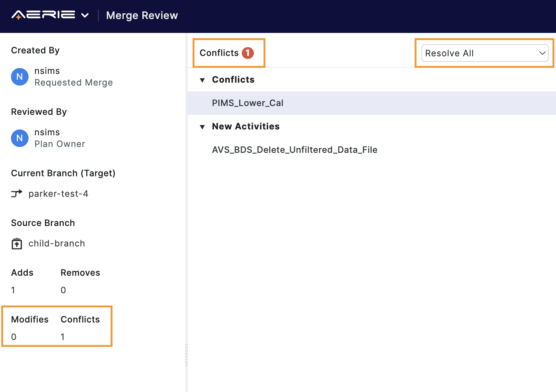The height and width of the screenshot is (392, 556).
Task: Open the AERIE app switcher chevron
Action: (85, 16)
